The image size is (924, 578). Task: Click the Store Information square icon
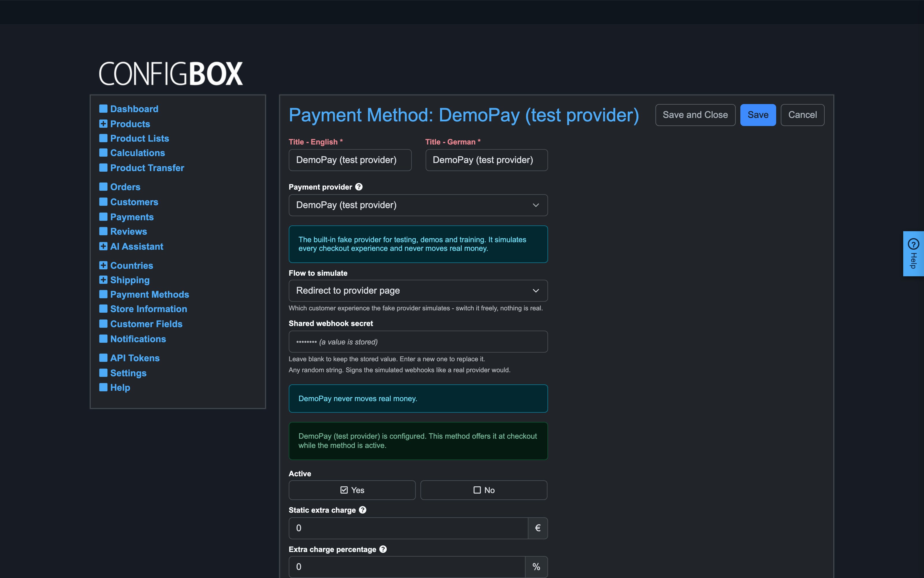point(103,308)
